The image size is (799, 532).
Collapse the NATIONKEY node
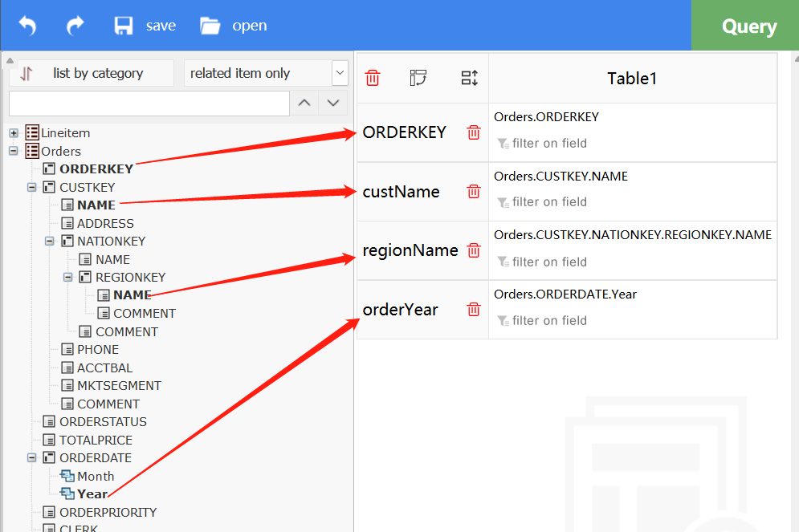coord(50,241)
